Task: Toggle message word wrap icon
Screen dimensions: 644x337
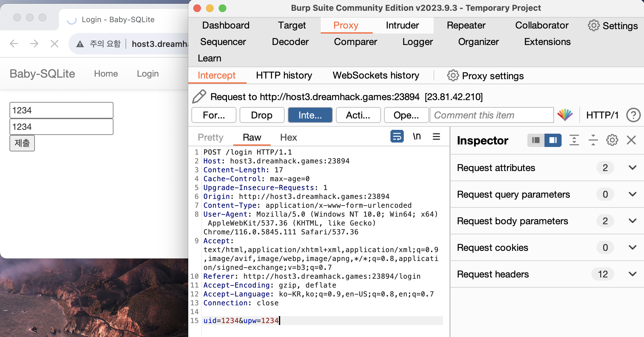Action: tap(397, 137)
